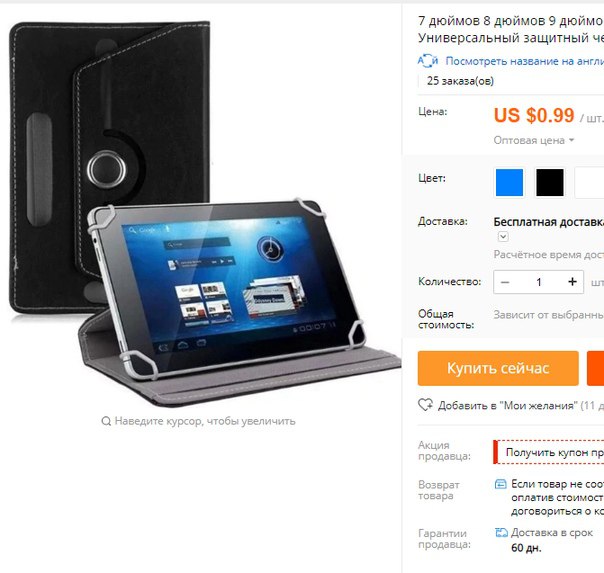Click the magnifier icon under the product image
This screenshot has width=604, height=573.
(x=106, y=421)
